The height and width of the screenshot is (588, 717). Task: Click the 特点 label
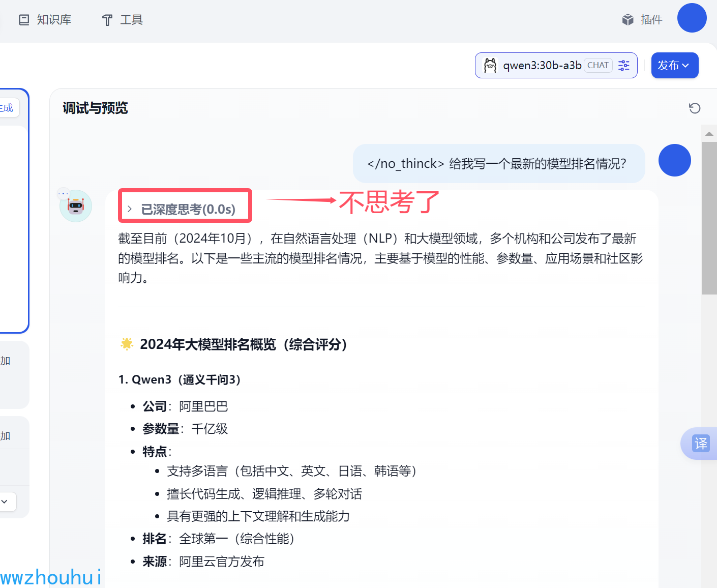point(155,452)
